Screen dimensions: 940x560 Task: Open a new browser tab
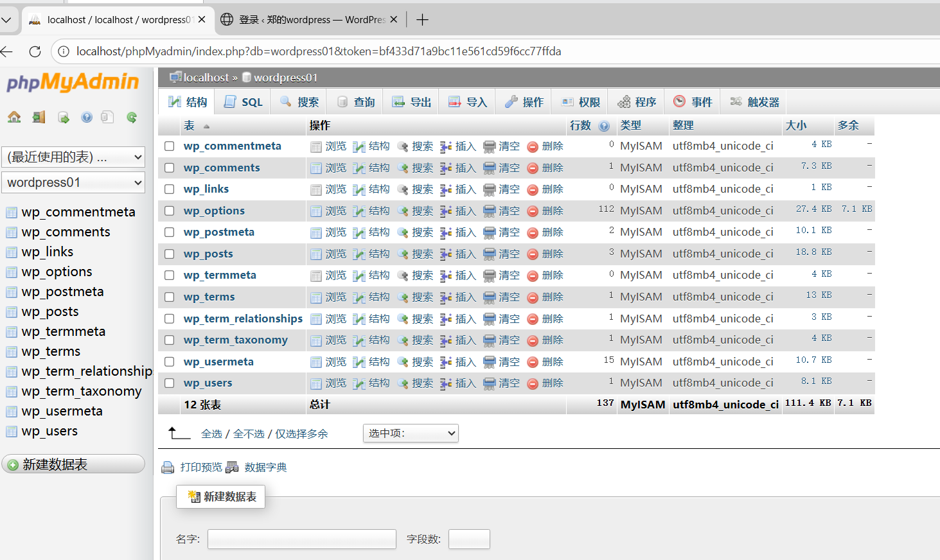pyautogui.click(x=422, y=20)
